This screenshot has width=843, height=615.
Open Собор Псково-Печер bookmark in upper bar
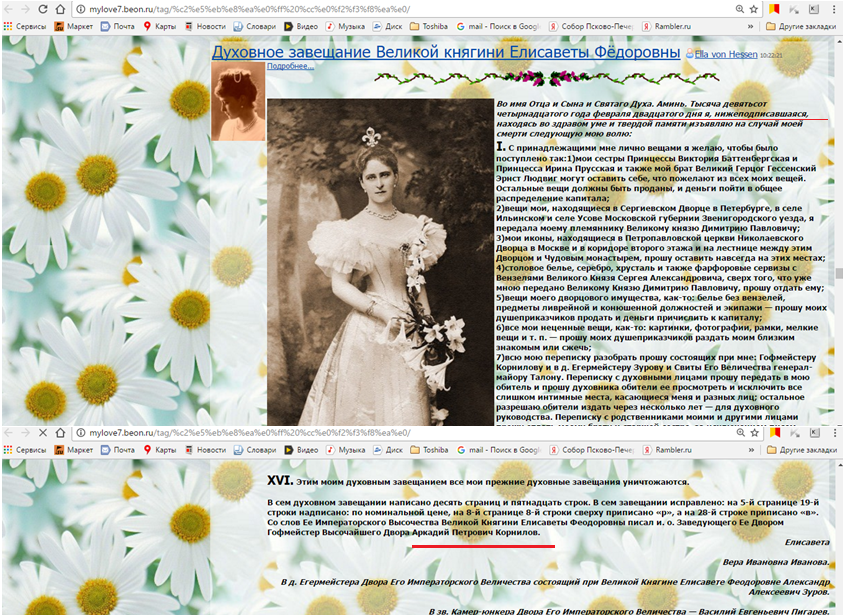pos(591,26)
